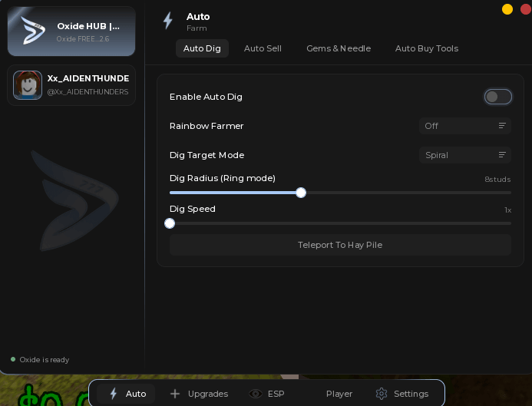This screenshot has width=532, height=406.
Task: Switch to the Auto Dig tab
Action: click(202, 48)
